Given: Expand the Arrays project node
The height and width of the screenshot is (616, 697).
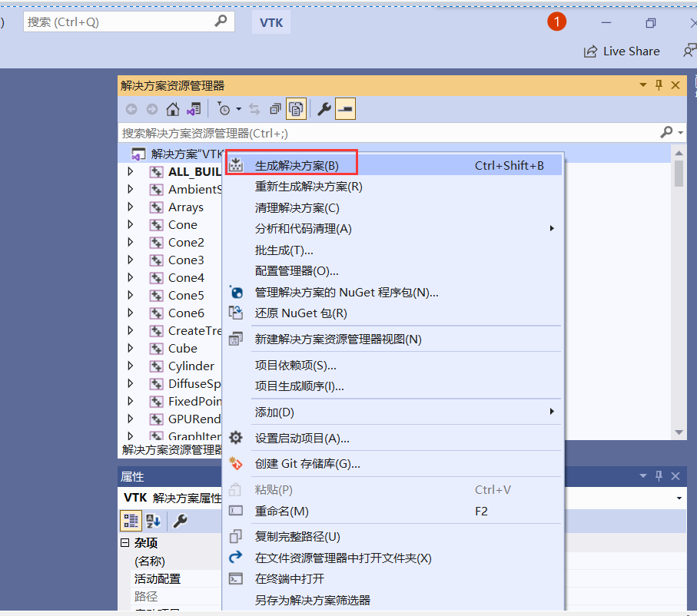Looking at the screenshot, I should (x=130, y=207).
